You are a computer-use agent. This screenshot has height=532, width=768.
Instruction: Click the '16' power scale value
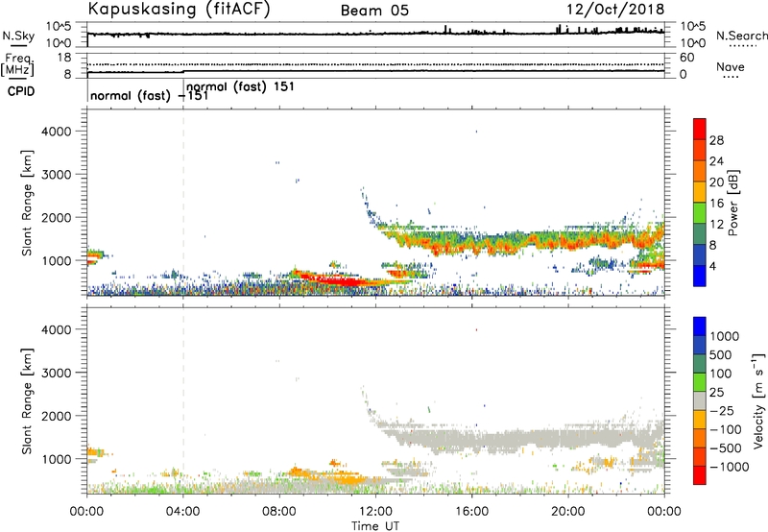(716, 204)
